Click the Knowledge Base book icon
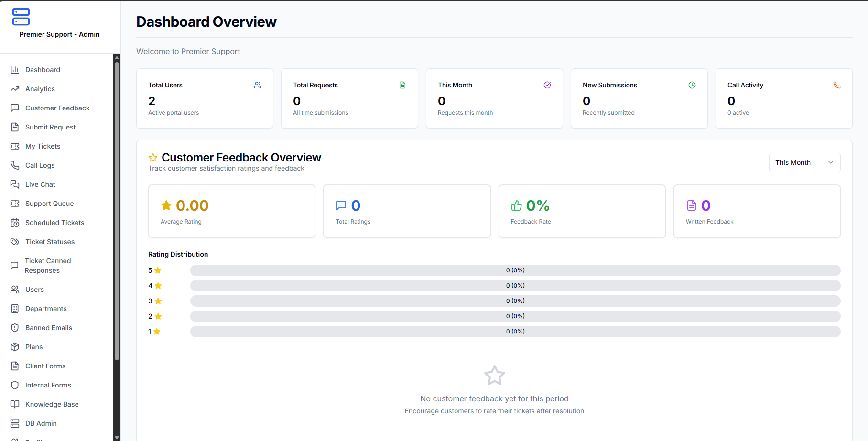 click(x=15, y=404)
